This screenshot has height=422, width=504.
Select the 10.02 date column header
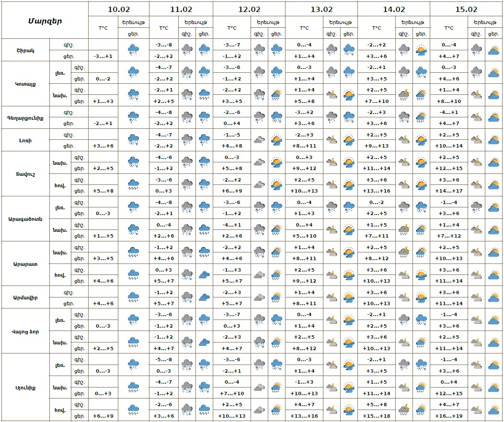click(x=119, y=9)
